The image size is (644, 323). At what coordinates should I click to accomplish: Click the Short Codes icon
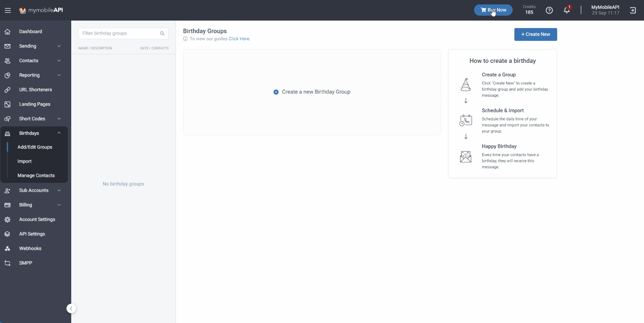coord(7,118)
